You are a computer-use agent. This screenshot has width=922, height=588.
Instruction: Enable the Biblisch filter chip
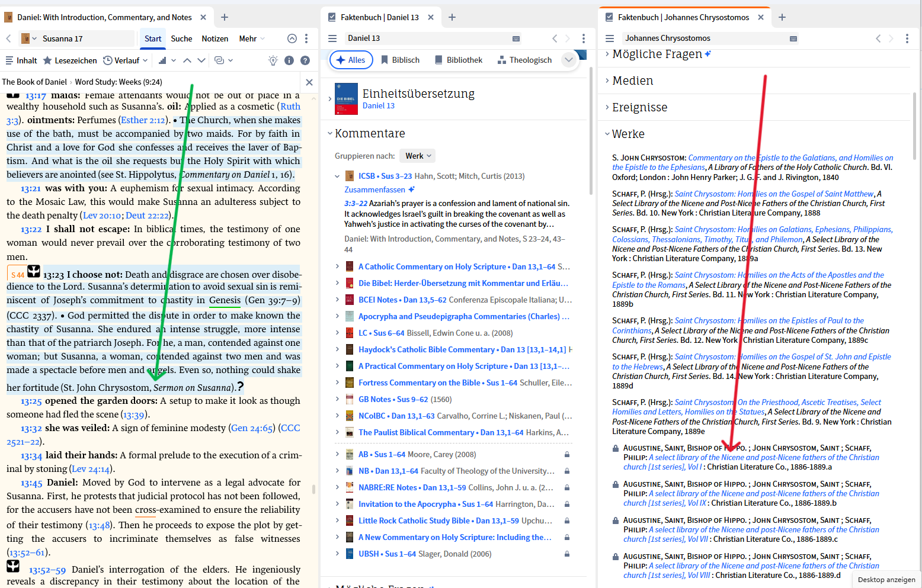pyautogui.click(x=401, y=59)
